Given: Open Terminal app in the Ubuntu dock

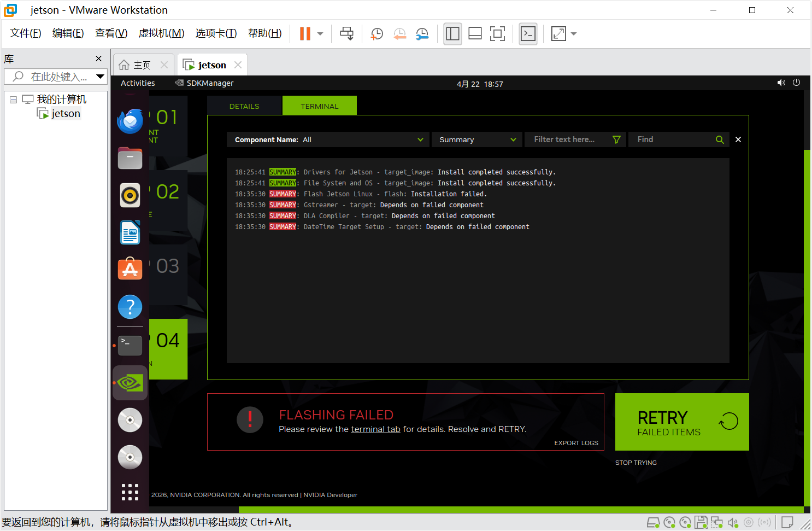Looking at the screenshot, I should point(130,345).
